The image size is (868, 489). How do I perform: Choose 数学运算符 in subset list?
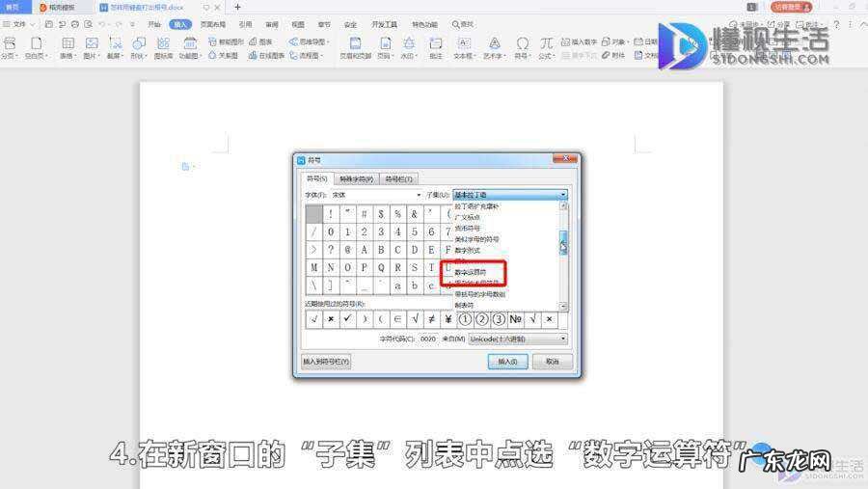pos(471,272)
